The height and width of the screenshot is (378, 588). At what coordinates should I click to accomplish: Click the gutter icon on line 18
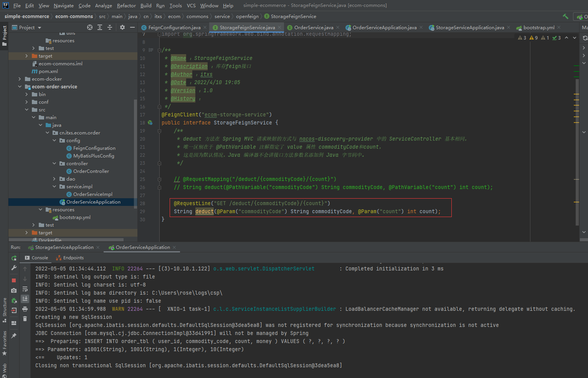(150, 123)
